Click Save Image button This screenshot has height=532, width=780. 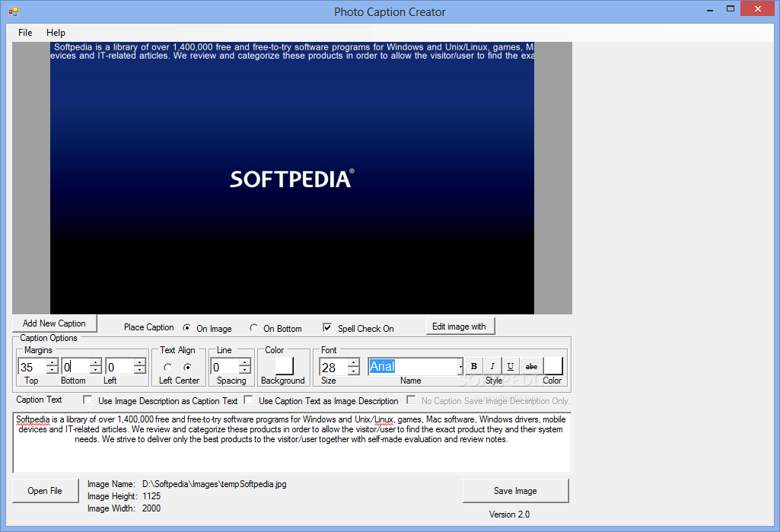[x=515, y=491]
